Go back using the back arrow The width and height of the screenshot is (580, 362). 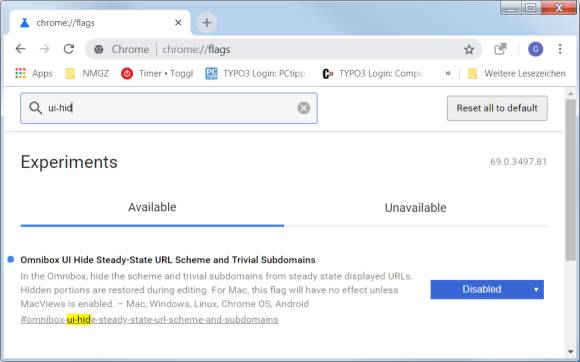[20, 49]
